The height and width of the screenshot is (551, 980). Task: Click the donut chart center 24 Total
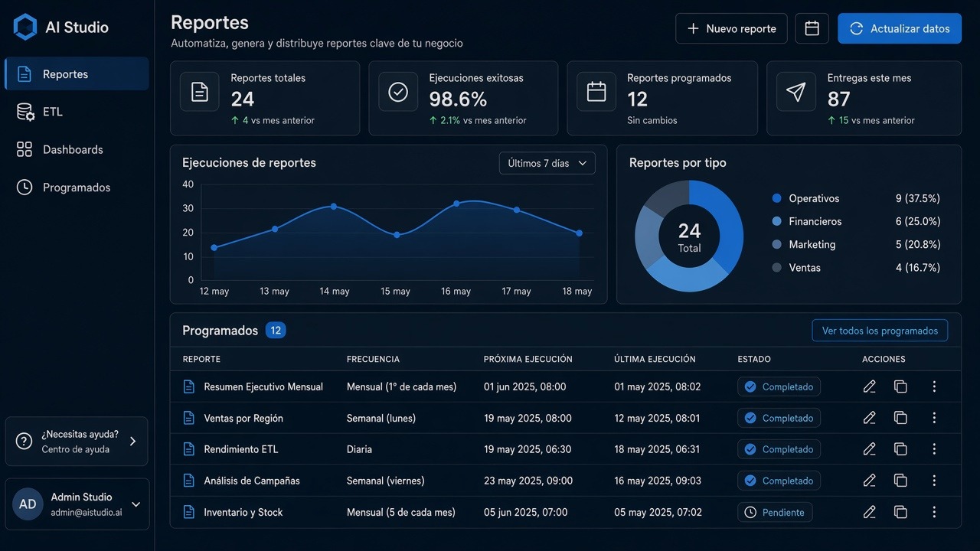689,236
